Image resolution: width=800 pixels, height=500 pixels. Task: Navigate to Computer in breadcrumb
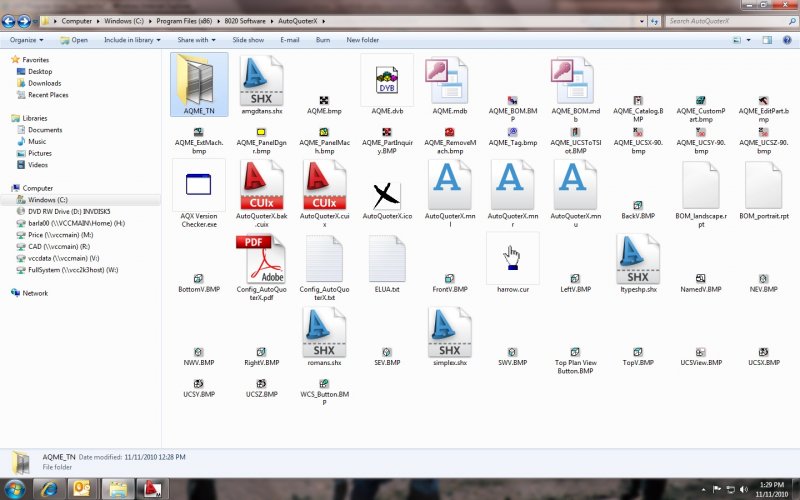[77, 21]
